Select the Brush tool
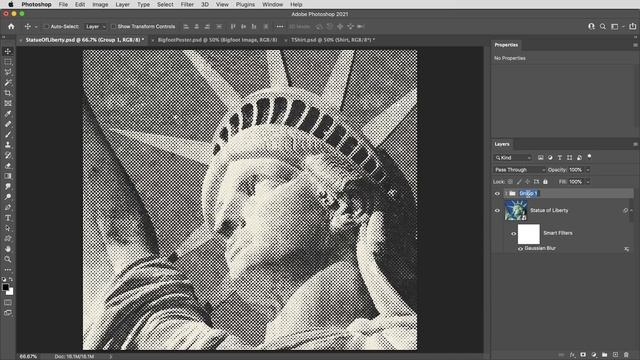 pyautogui.click(x=8, y=135)
